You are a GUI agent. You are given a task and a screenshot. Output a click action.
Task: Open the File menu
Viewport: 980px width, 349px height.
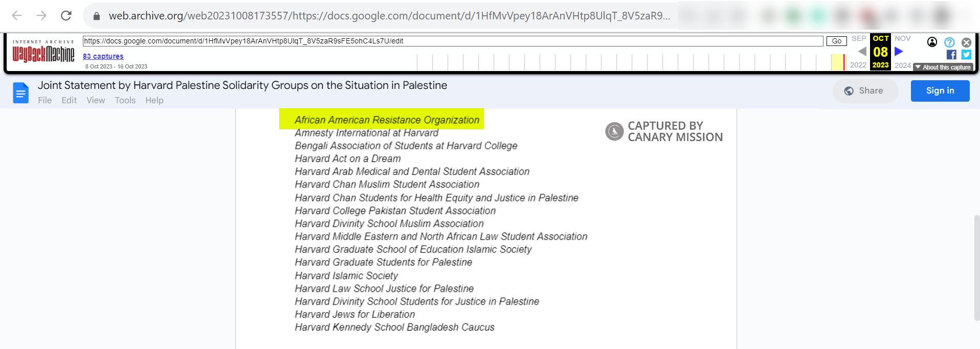coord(44,100)
